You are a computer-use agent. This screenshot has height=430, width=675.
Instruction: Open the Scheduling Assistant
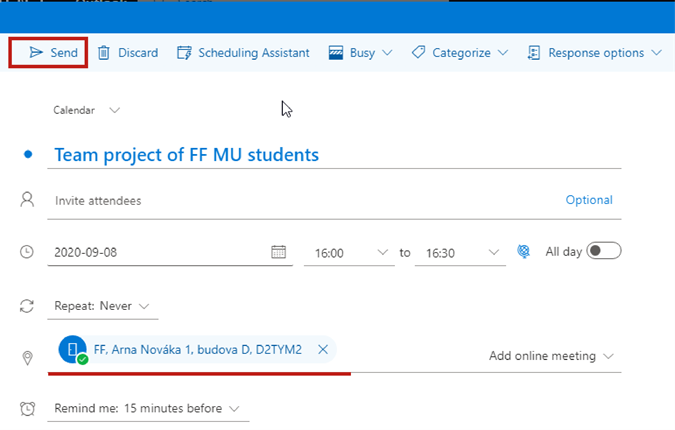pyautogui.click(x=243, y=53)
